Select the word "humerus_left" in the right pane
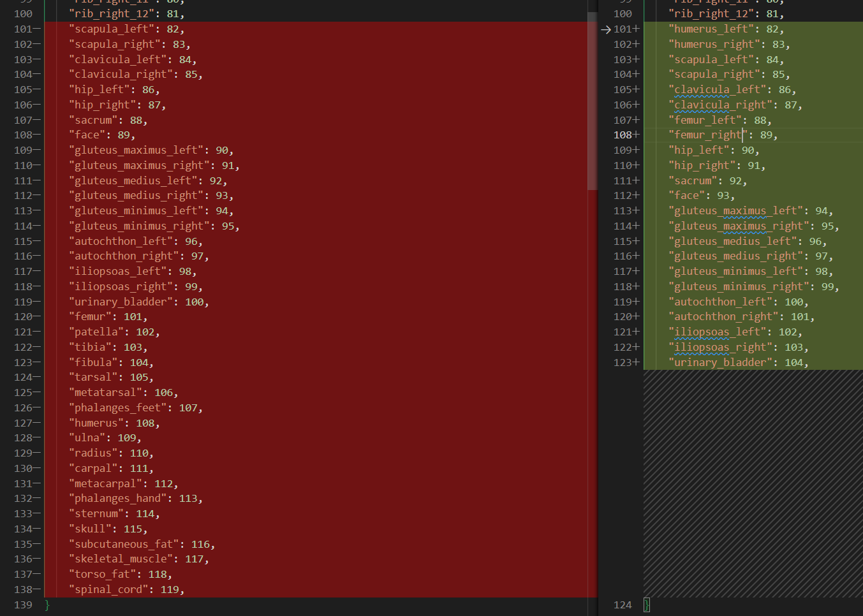The width and height of the screenshot is (863, 616). 704,28
